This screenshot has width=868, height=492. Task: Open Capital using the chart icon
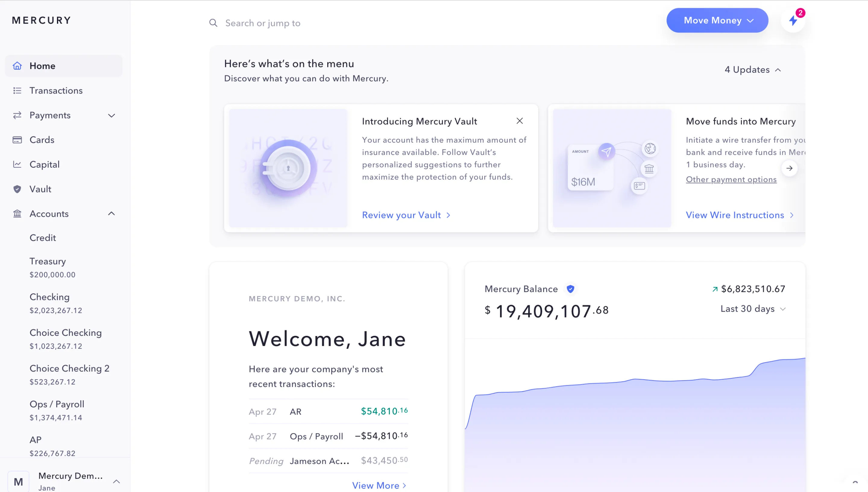pos(17,165)
